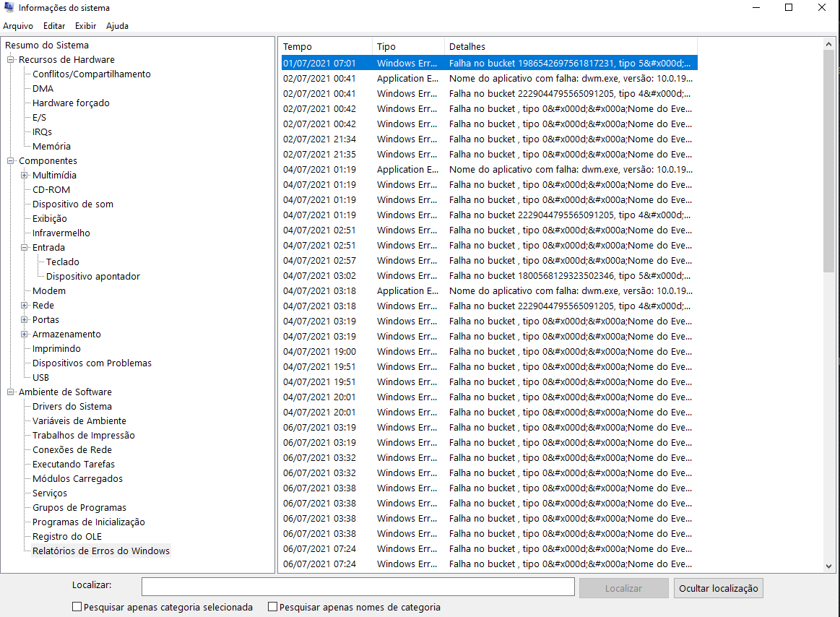Select Registro do OLE
This screenshot has height=617, width=840.
[x=67, y=537]
